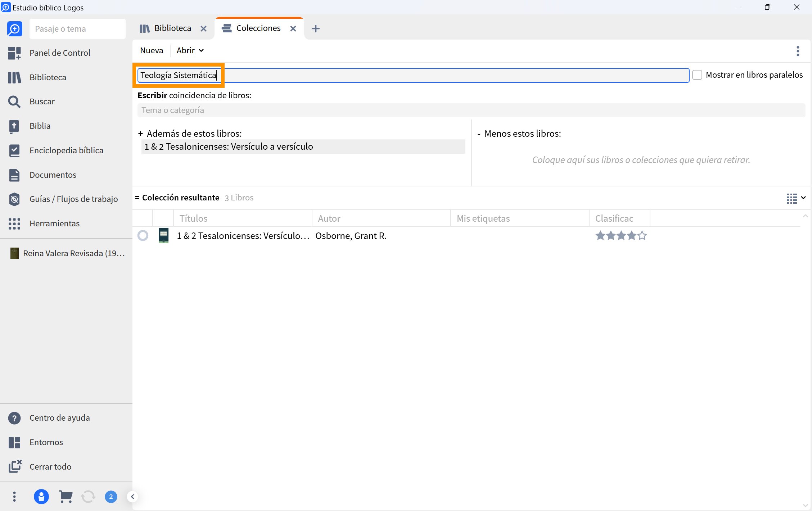Screen dimensions: 812x511
Task: Click the collection name field Teología Sistemática
Action: point(413,75)
